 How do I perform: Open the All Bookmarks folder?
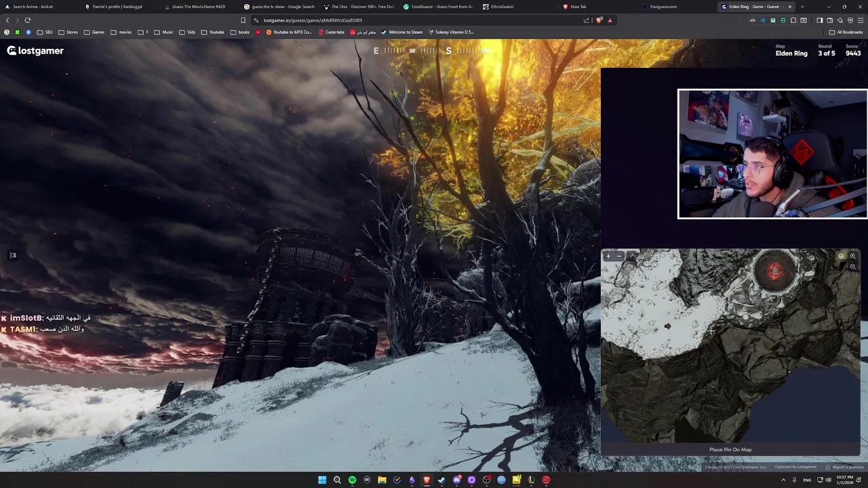click(846, 32)
